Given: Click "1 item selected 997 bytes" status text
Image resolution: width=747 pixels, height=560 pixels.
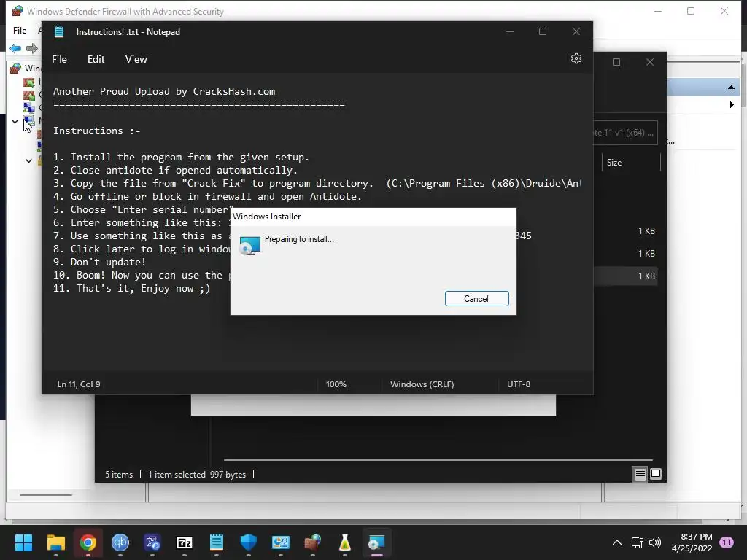Looking at the screenshot, I should tap(197, 474).
